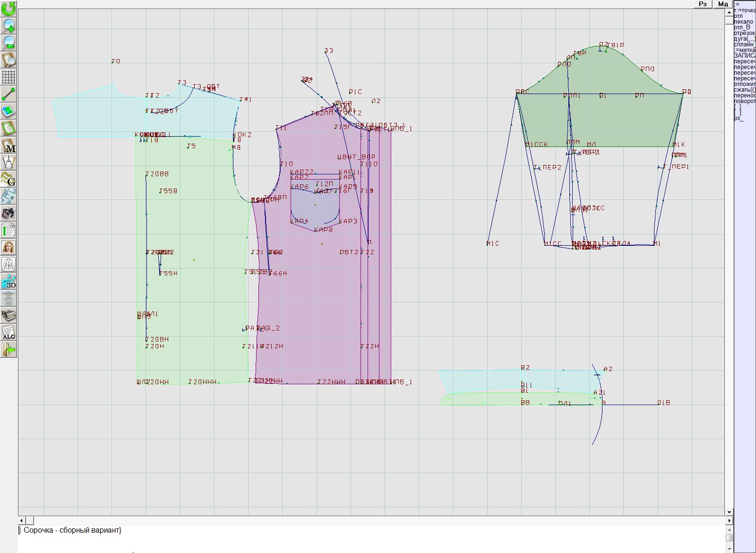Zoom out with the magnifier minus icon

(9, 43)
